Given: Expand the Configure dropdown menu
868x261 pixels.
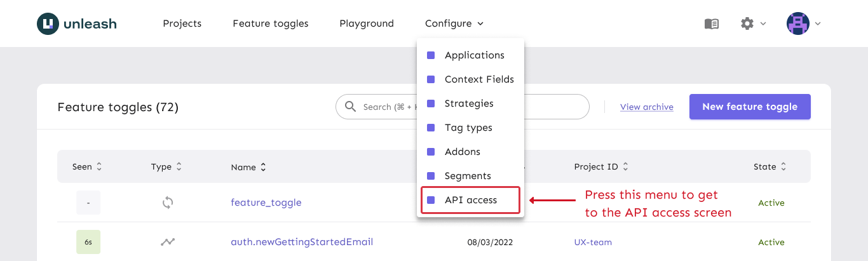Looking at the screenshot, I should click(454, 23).
